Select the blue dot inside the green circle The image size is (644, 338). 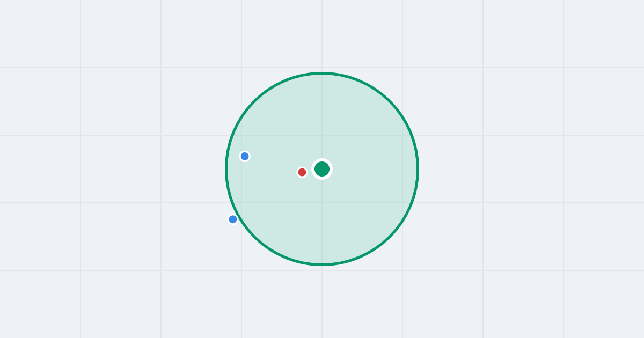pyautogui.click(x=245, y=156)
